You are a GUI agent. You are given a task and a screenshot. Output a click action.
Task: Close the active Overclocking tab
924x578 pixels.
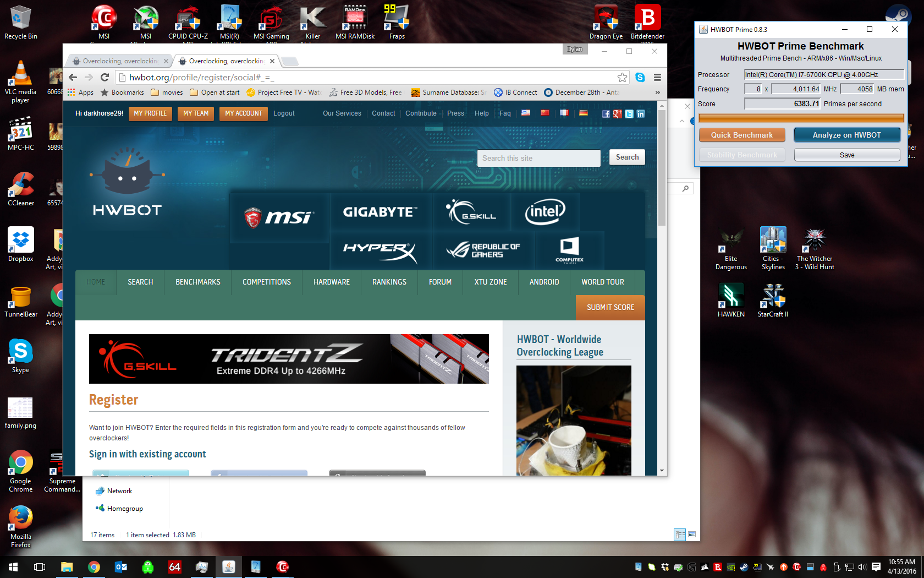tap(272, 61)
